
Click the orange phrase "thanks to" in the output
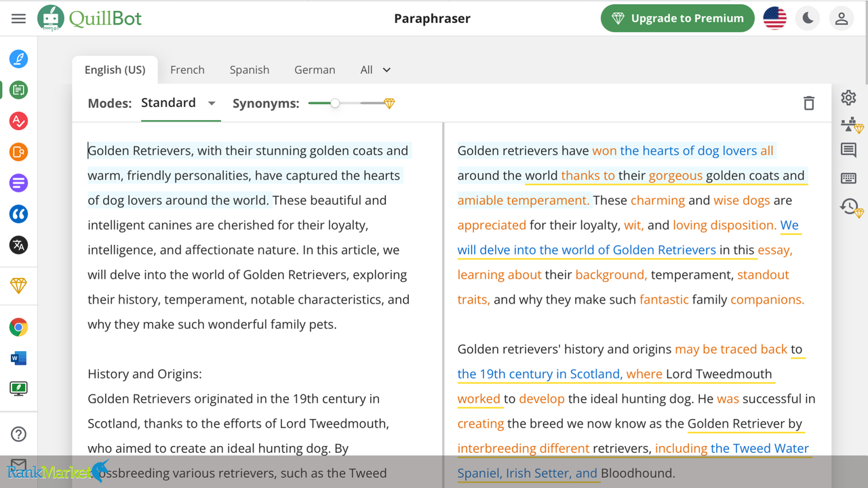click(x=588, y=176)
